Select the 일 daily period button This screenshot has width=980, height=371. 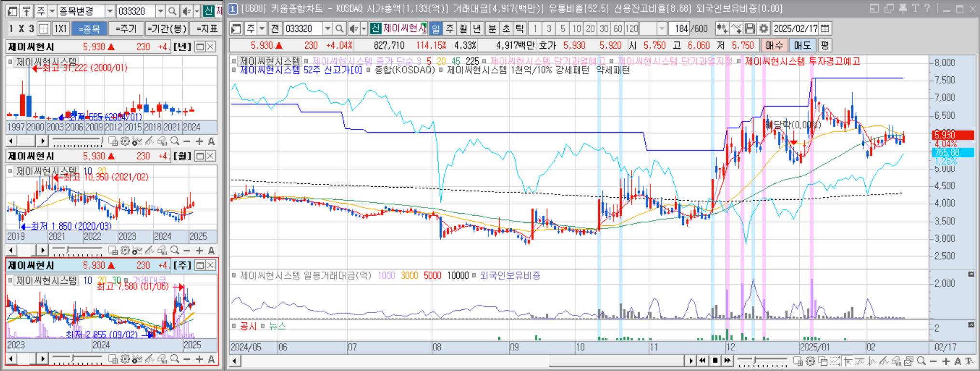tap(436, 28)
